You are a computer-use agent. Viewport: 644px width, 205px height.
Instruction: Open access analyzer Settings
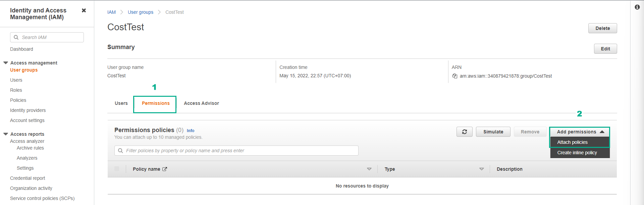[25, 168]
